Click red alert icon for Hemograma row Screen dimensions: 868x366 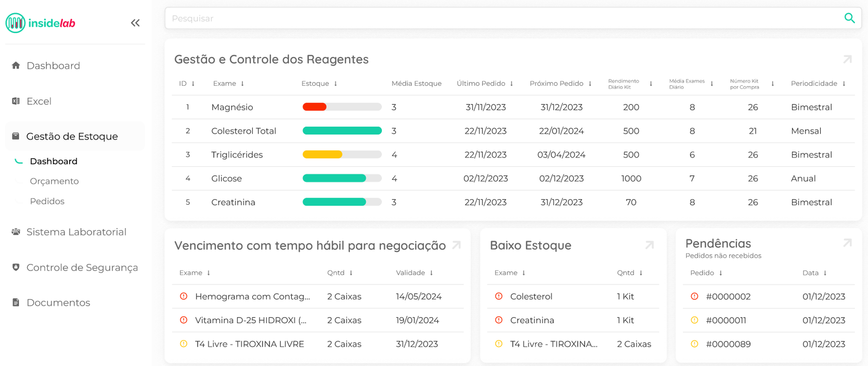point(183,296)
